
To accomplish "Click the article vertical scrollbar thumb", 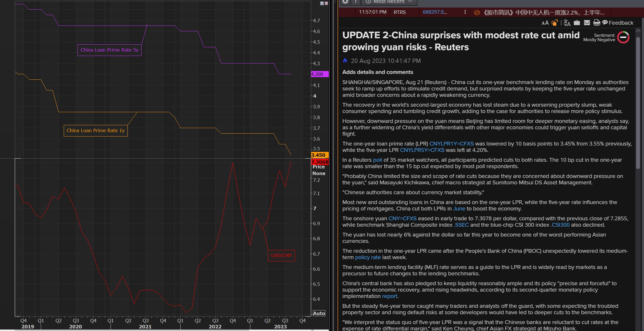I will (638, 103).
